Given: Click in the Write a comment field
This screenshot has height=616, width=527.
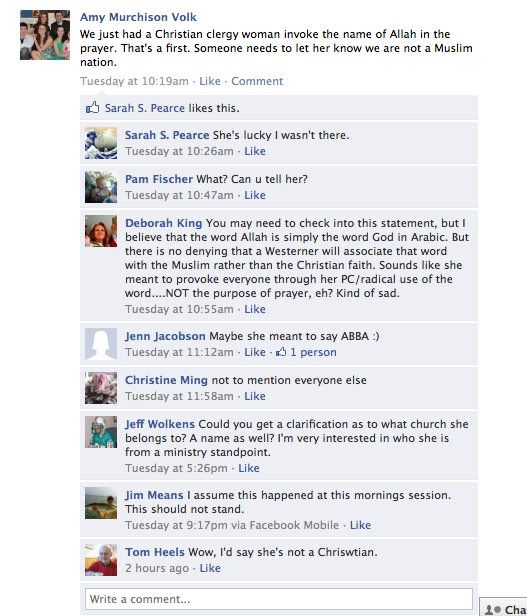Looking at the screenshot, I should pyautogui.click(x=279, y=599).
